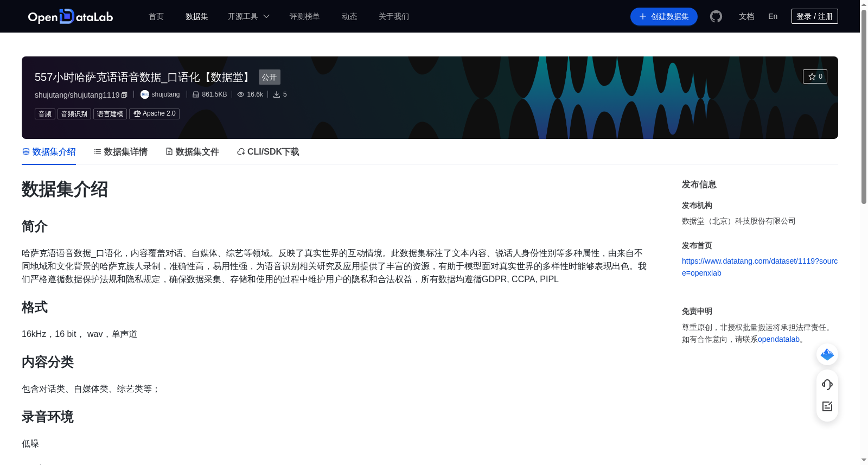Click the 音频 tag
Viewport: 868px width, 465px height.
click(x=45, y=114)
